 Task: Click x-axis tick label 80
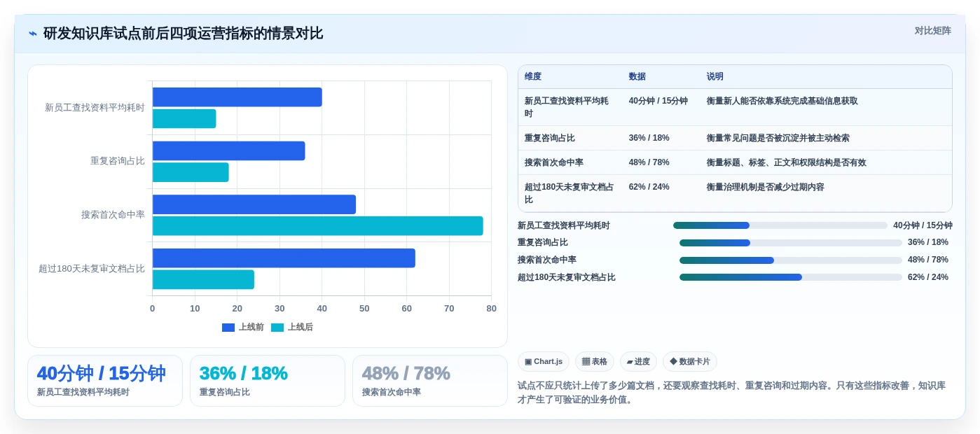(492, 309)
